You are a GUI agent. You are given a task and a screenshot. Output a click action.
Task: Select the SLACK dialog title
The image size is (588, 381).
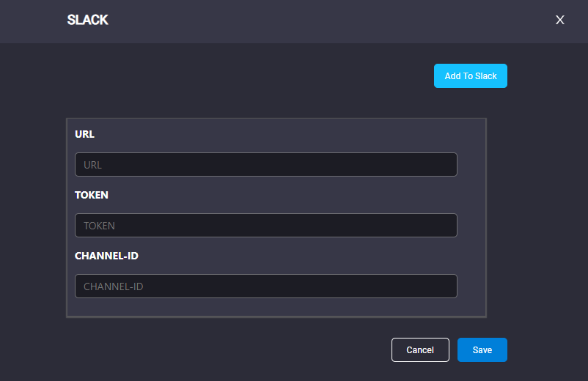tap(88, 20)
